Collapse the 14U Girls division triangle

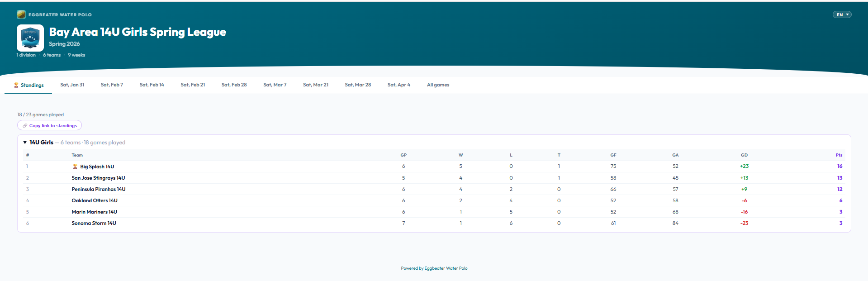[x=25, y=142]
